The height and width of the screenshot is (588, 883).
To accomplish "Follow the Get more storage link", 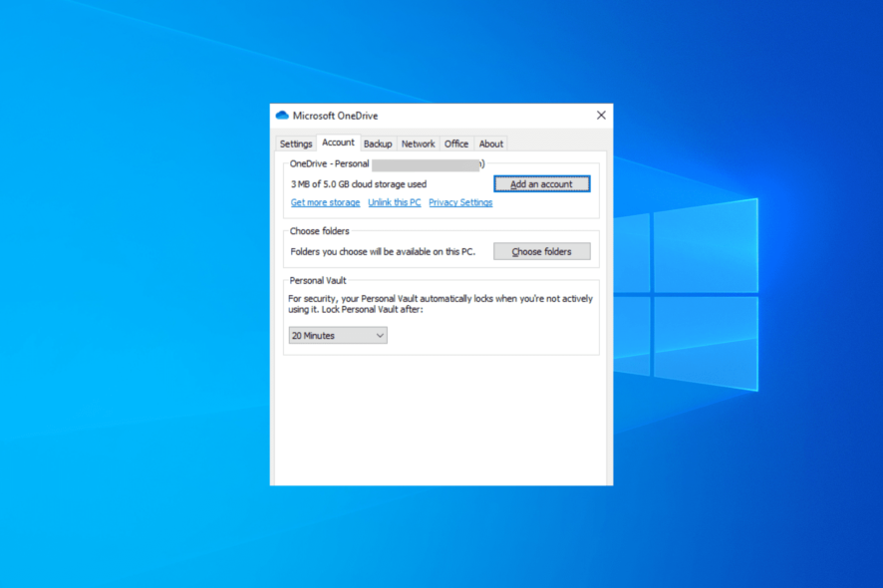I will coord(325,202).
